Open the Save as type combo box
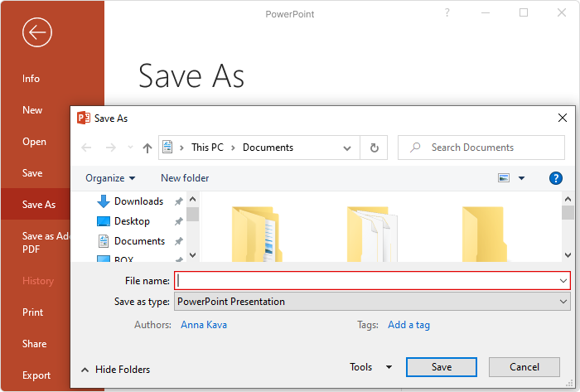 [x=372, y=302]
